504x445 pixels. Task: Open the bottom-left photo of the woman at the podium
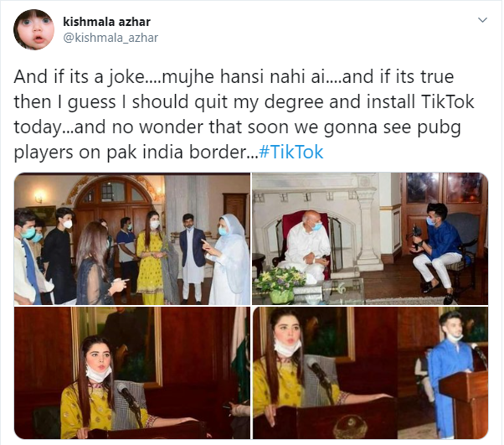click(132, 373)
